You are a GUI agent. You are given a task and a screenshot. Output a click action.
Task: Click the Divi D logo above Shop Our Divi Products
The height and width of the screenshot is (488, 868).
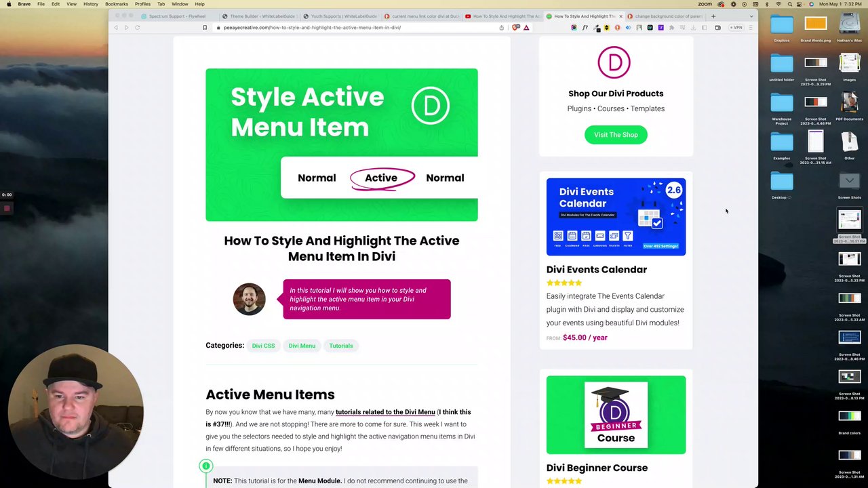614,62
